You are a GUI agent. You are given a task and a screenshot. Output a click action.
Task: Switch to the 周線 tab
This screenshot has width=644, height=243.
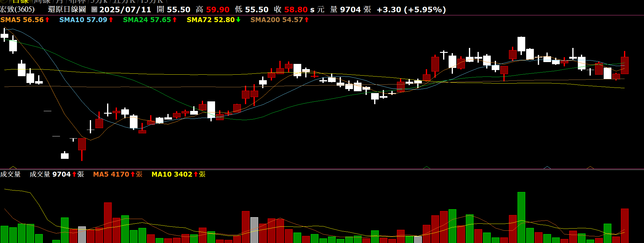(x=42, y=2)
